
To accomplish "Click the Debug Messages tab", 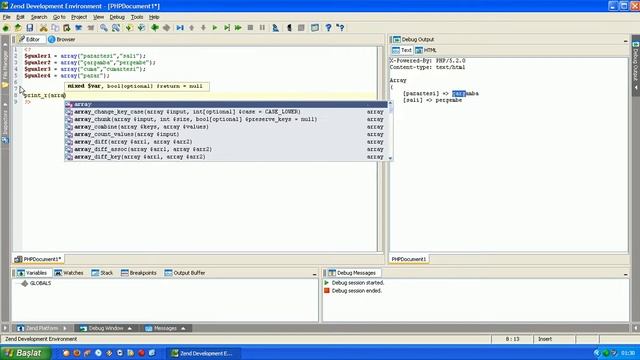I will 352,273.
